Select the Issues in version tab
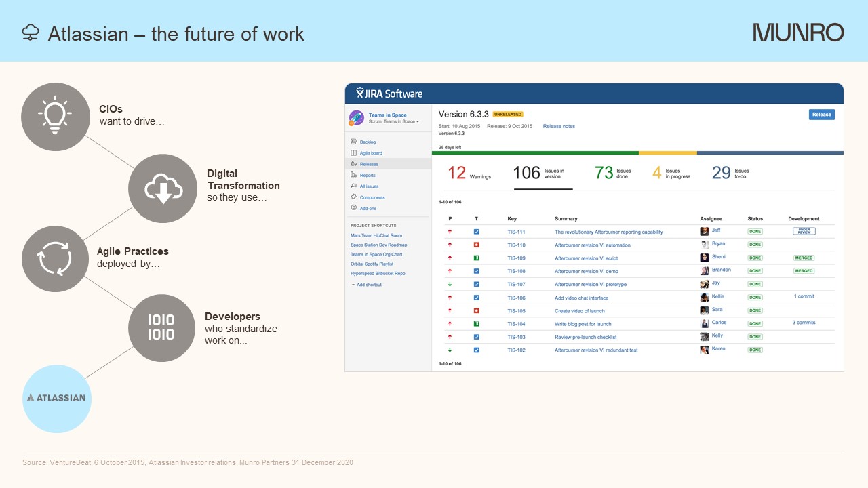Image resolution: width=868 pixels, height=488 pixels. click(542, 173)
